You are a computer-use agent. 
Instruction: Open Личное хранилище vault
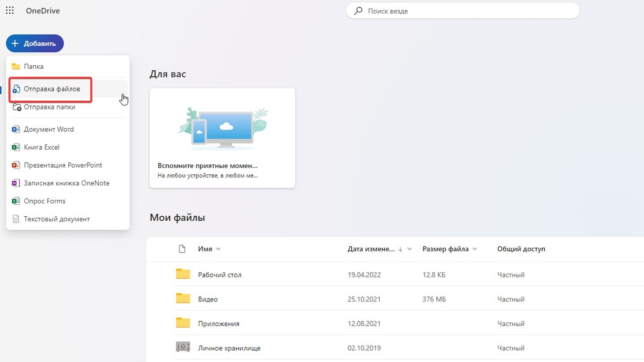[x=229, y=348]
